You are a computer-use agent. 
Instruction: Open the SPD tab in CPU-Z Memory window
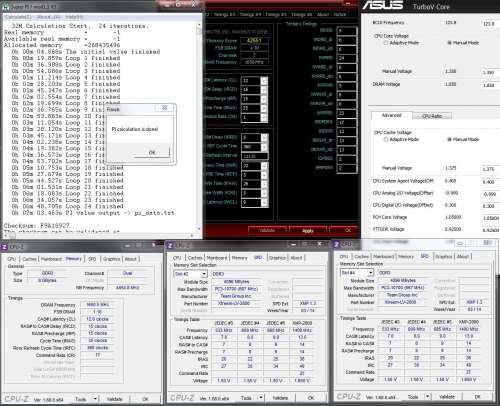pyautogui.click(x=92, y=259)
